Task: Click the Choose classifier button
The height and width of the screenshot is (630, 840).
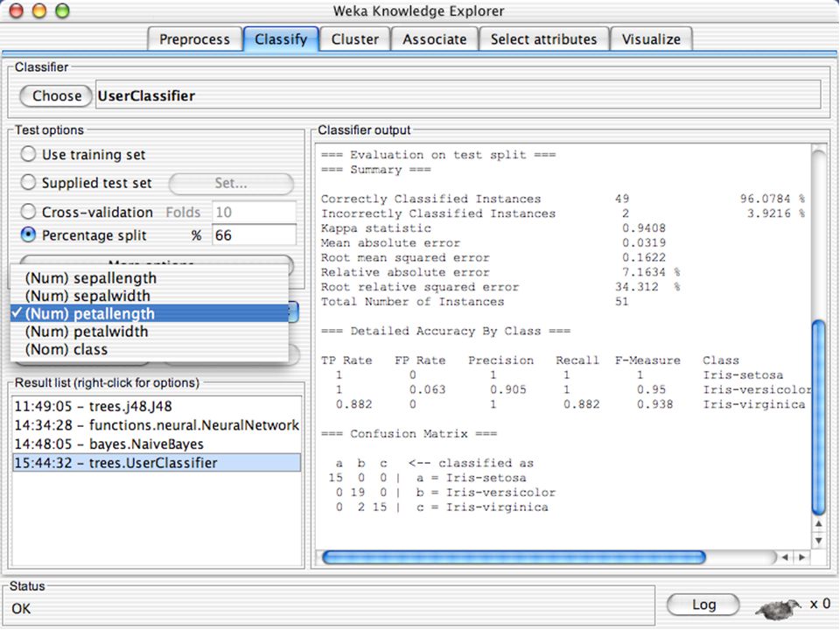Action: pos(56,96)
